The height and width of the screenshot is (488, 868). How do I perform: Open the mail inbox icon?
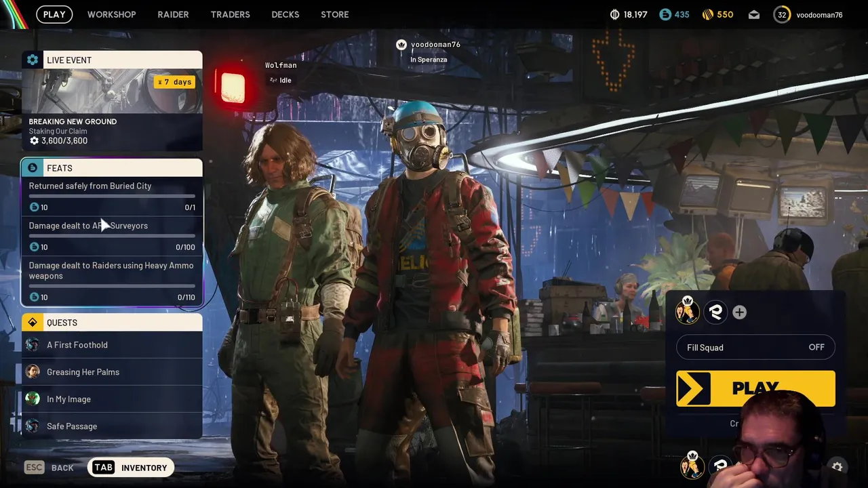pos(754,15)
